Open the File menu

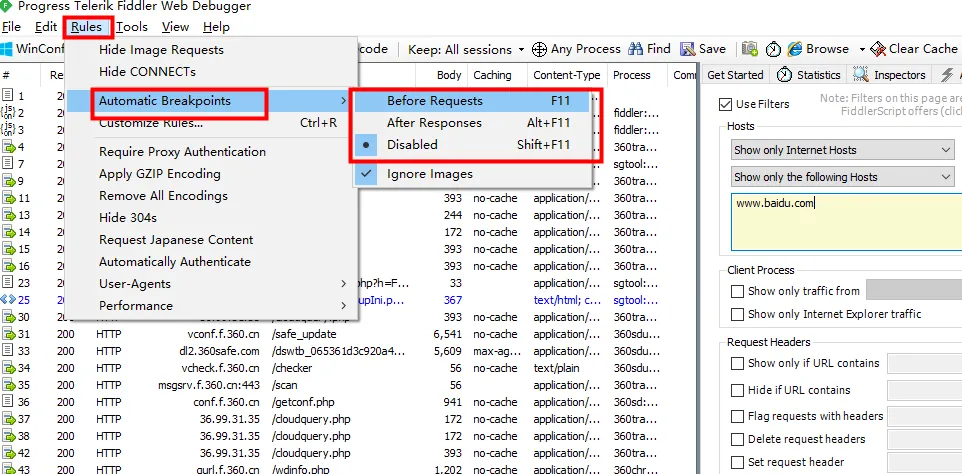pyautogui.click(x=12, y=27)
